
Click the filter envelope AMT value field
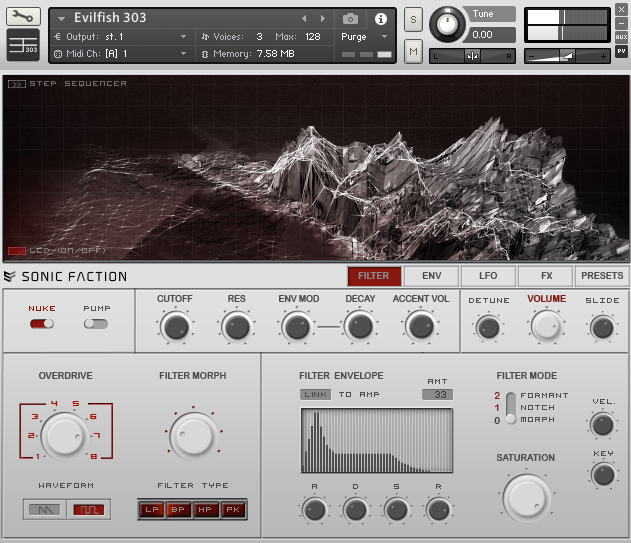pos(437,395)
